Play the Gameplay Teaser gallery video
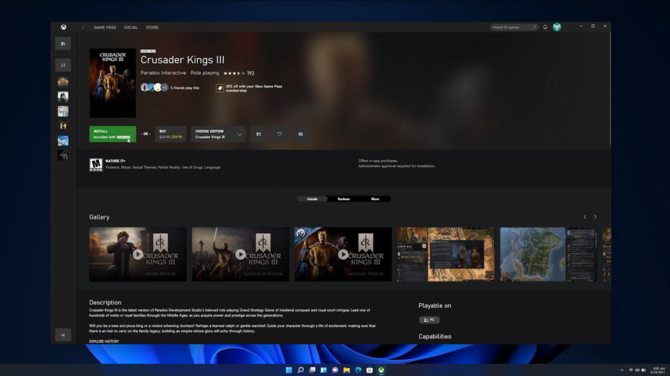The width and height of the screenshot is (670, 376). tap(241, 254)
